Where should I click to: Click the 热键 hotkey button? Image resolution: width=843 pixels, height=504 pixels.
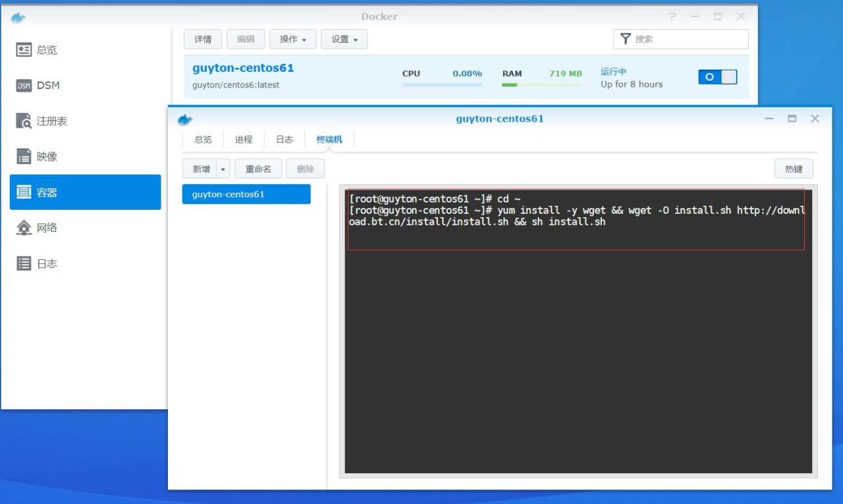click(794, 169)
